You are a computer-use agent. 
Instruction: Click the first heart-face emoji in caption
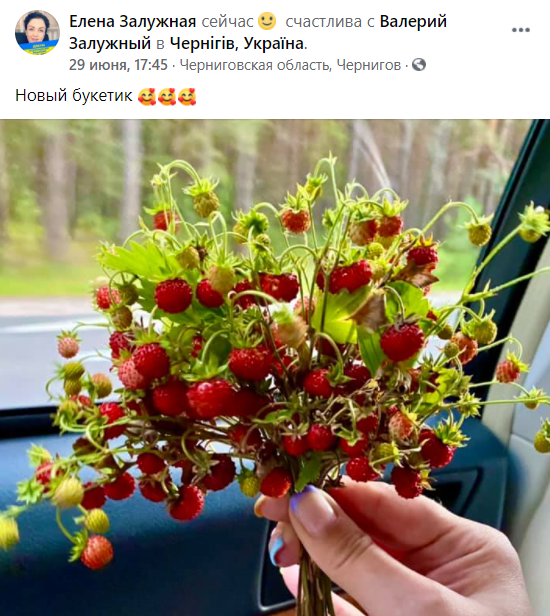[x=147, y=96]
